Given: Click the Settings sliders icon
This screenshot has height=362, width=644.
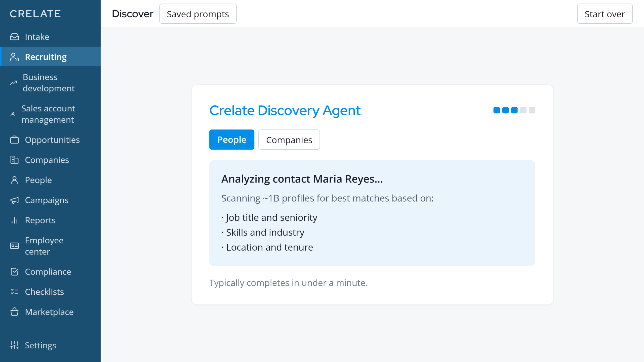Looking at the screenshot, I should click(14, 345).
